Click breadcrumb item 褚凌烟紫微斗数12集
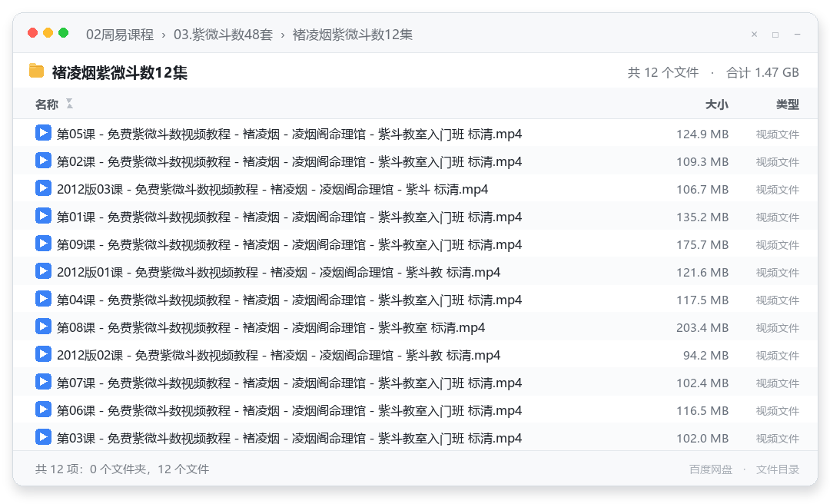This screenshot has width=830, height=504. tap(353, 35)
